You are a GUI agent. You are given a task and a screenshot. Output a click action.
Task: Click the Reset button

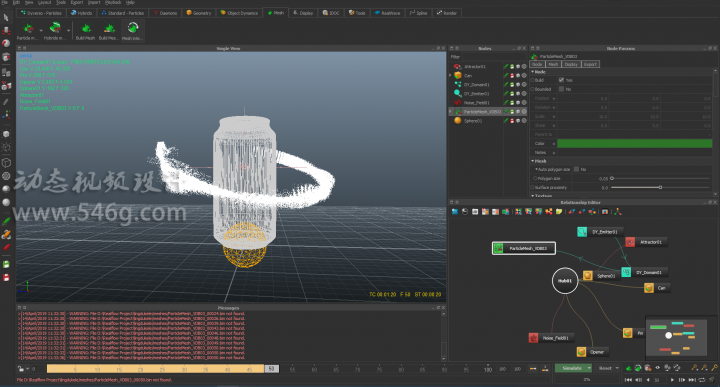(605, 368)
